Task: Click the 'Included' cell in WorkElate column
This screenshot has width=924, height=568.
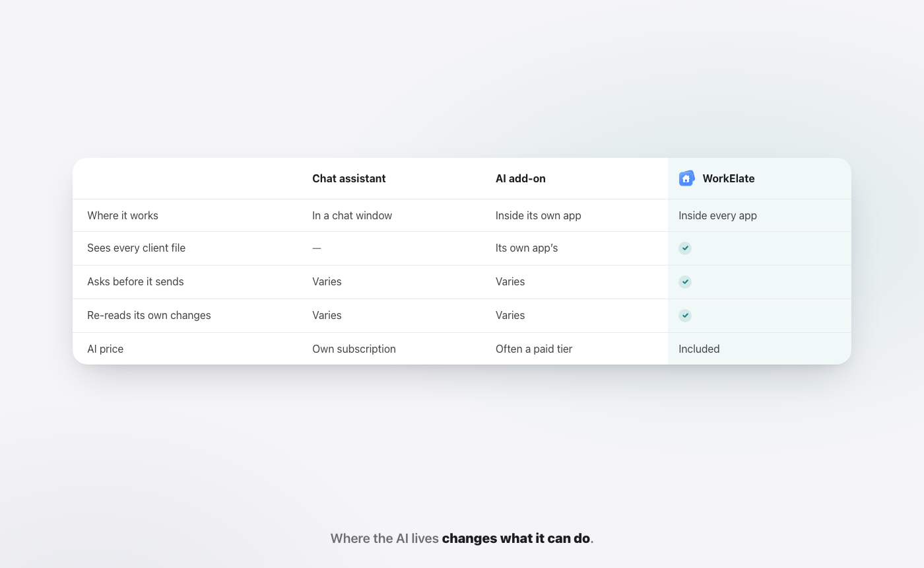Action: click(x=699, y=349)
